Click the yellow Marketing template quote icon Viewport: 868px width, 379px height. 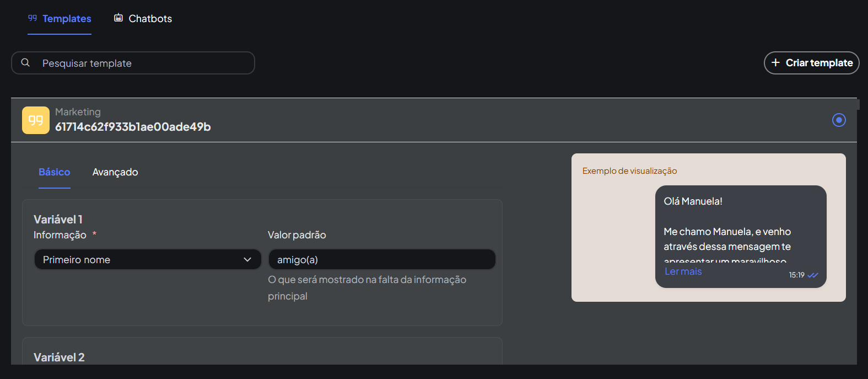(x=36, y=120)
